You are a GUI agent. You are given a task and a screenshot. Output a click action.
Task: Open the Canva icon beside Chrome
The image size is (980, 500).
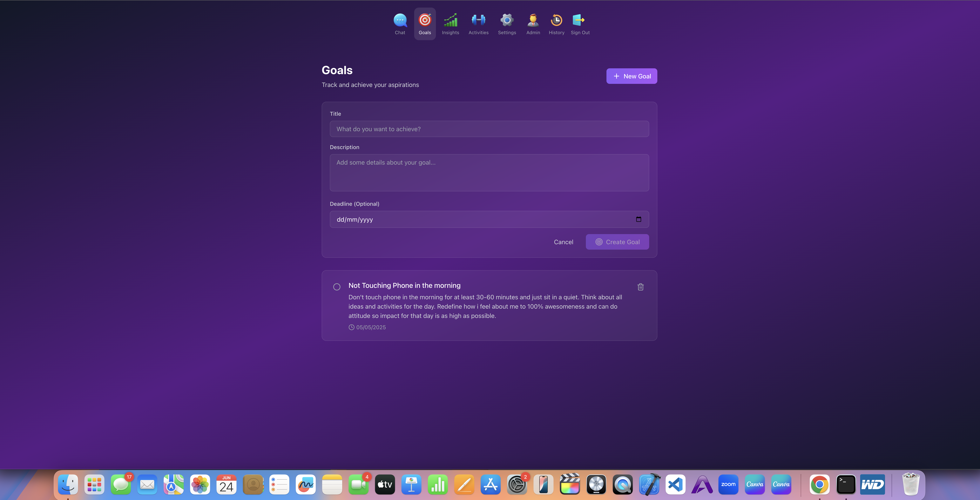pyautogui.click(x=781, y=484)
